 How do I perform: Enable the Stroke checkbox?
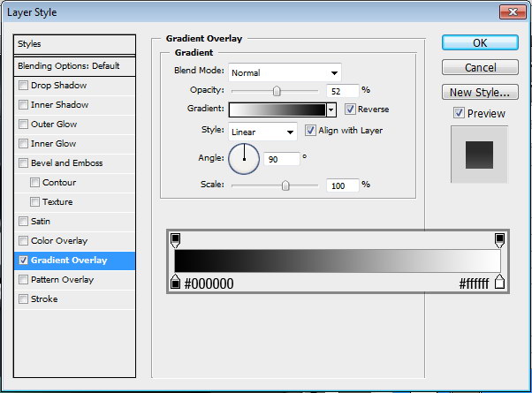click(x=23, y=299)
